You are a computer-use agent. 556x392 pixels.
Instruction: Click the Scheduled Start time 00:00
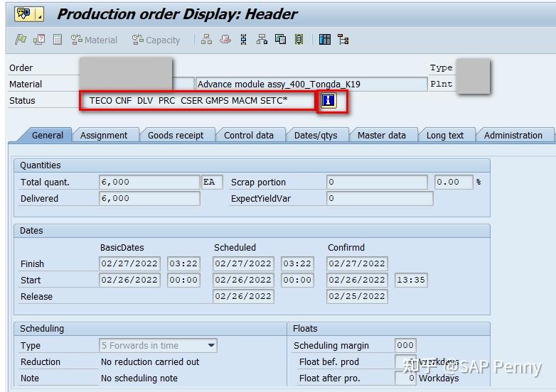click(x=297, y=280)
